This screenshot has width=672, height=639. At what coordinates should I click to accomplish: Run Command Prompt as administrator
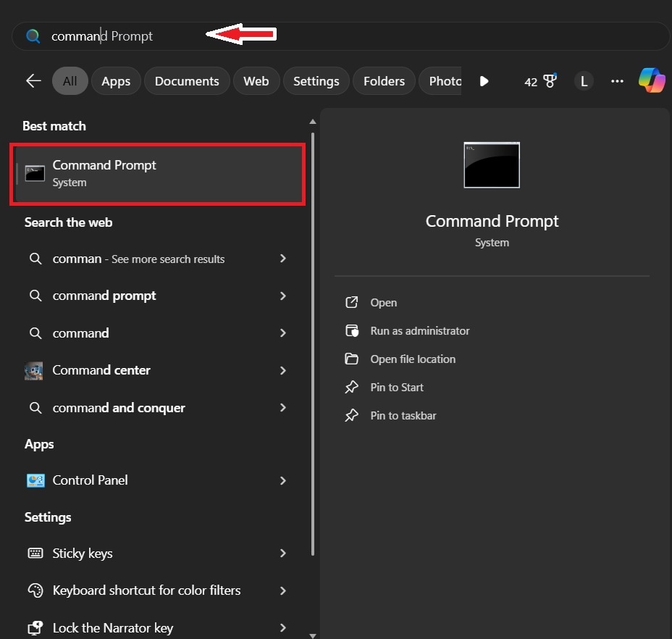click(419, 330)
